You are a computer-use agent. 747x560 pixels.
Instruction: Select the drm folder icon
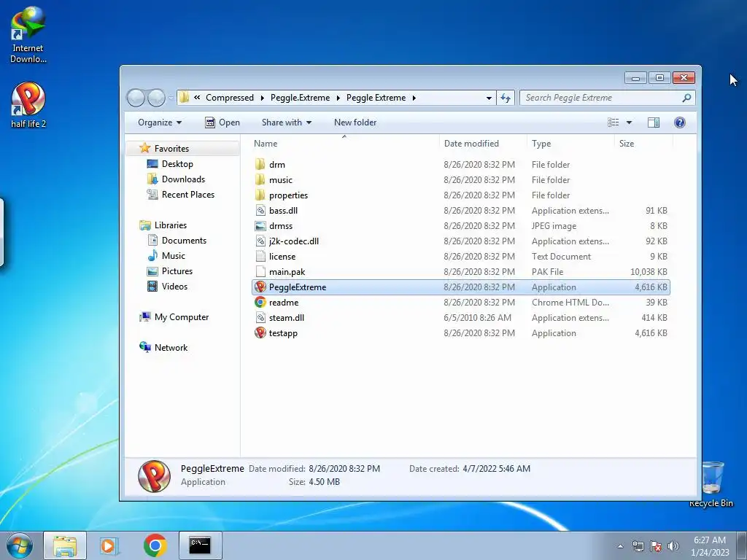point(260,165)
